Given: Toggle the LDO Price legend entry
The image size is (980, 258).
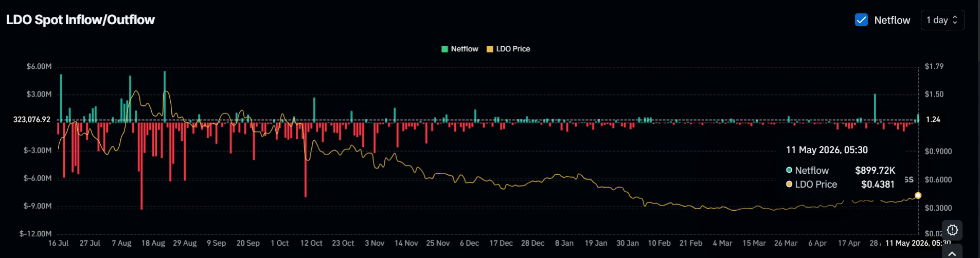Looking at the screenshot, I should (508, 49).
